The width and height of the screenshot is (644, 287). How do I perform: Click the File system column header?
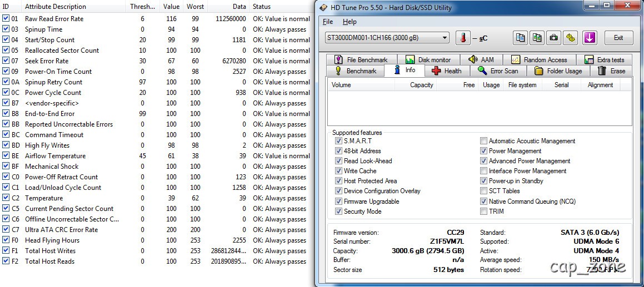click(x=522, y=85)
